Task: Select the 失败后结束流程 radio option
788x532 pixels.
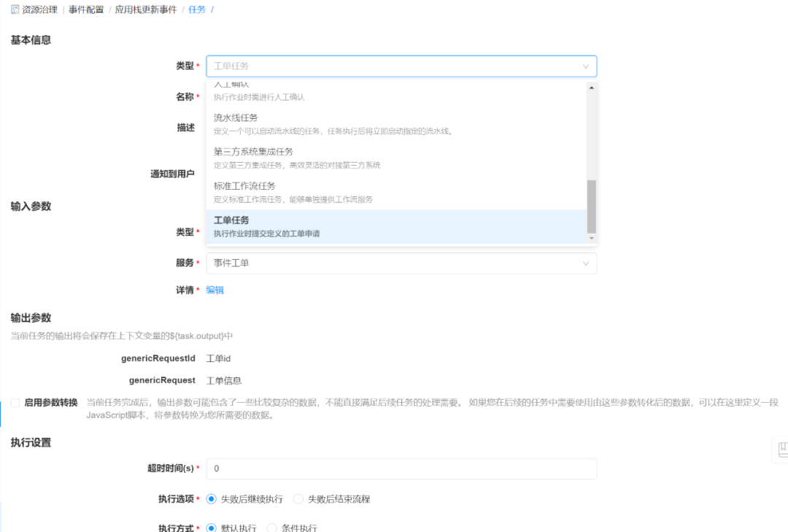Action: (298, 498)
